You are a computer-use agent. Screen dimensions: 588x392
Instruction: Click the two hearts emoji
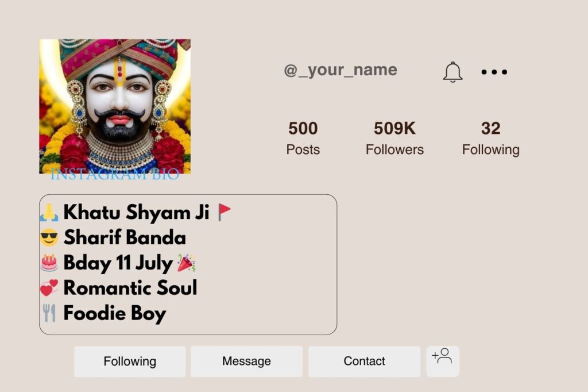49,288
